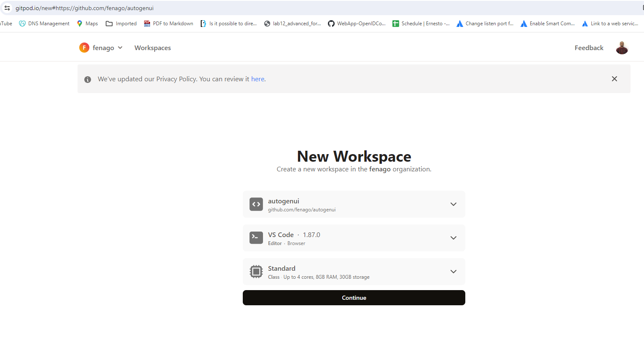Open Link to a web service bookmark

click(x=610, y=24)
